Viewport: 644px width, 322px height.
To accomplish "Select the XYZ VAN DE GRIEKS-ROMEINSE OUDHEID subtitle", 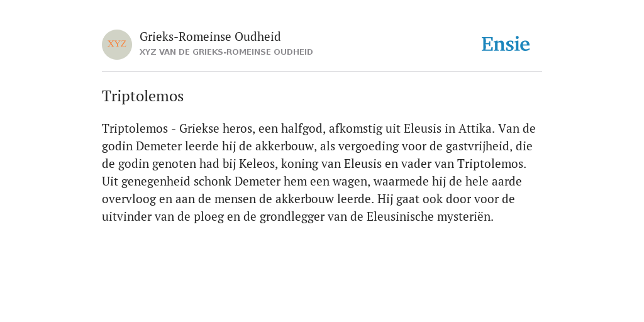I will tap(226, 52).
